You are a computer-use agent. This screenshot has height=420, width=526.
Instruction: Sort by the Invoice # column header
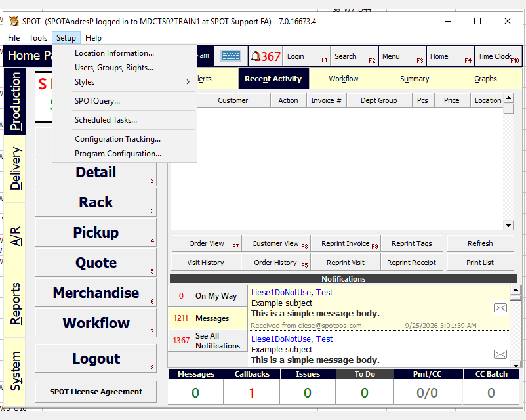(326, 100)
